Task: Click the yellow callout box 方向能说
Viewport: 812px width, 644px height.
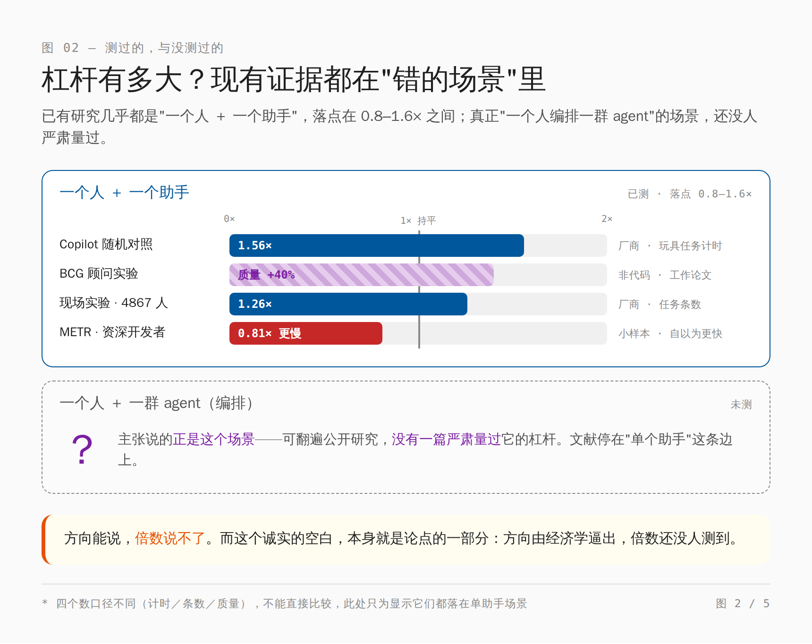Action: [x=406, y=540]
